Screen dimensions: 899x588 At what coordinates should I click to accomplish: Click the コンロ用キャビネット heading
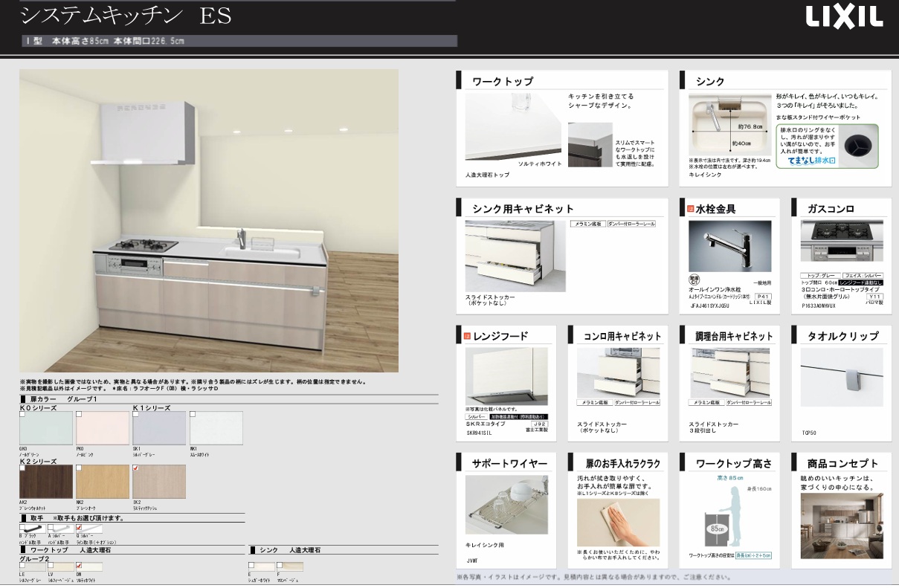pos(622,336)
